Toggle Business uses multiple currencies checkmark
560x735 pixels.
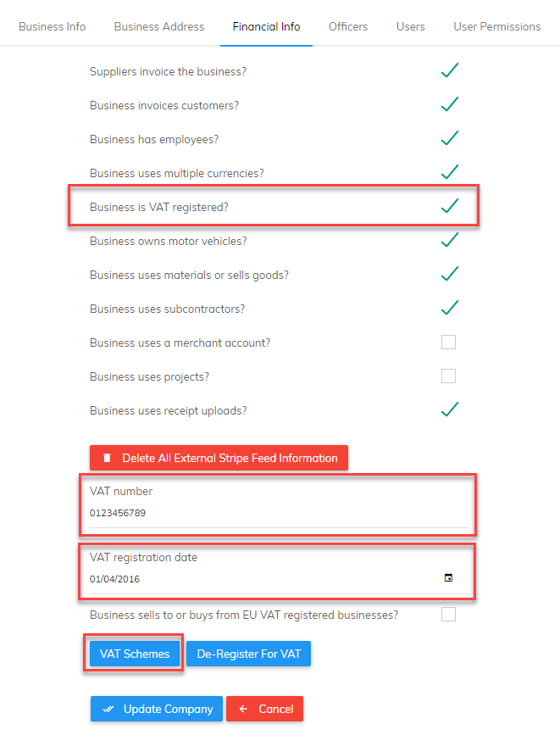pos(449,172)
